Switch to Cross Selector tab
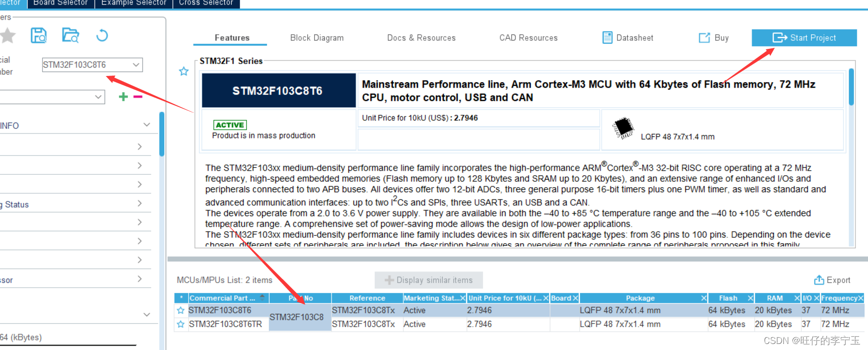 pyautogui.click(x=206, y=4)
